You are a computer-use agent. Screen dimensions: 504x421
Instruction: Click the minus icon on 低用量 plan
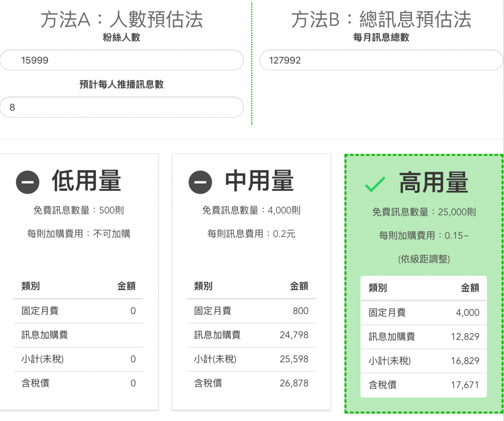coord(28,181)
